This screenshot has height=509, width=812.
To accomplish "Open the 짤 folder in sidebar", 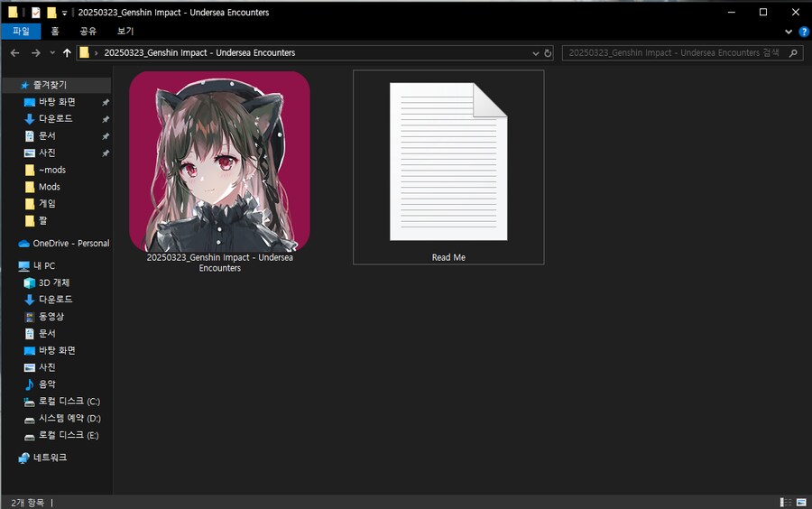I will (42, 220).
